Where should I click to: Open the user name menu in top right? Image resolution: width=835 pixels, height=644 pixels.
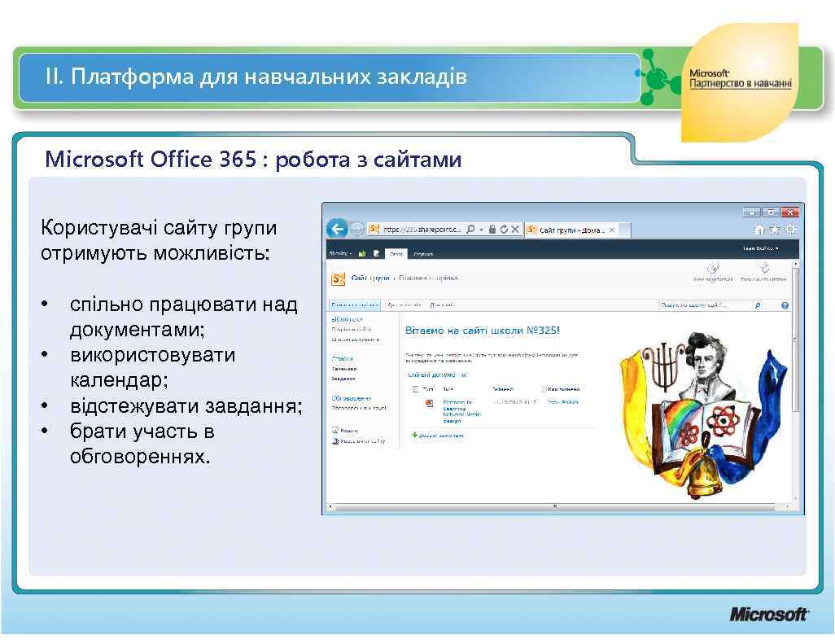(760, 249)
